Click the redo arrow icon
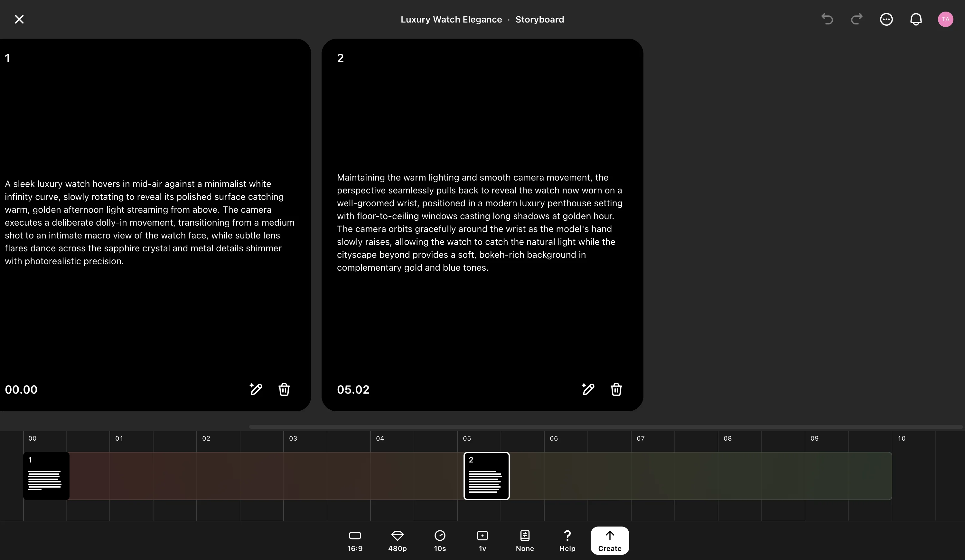The image size is (965, 560). coord(857,19)
